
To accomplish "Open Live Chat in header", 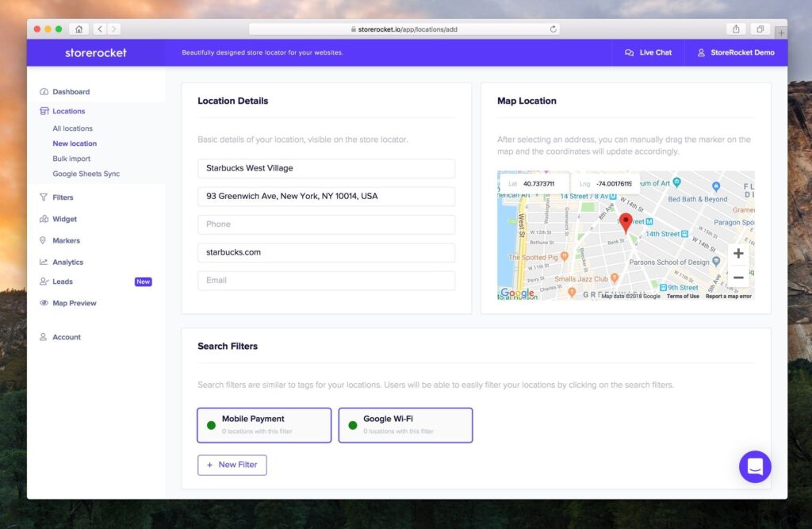I will (x=648, y=53).
